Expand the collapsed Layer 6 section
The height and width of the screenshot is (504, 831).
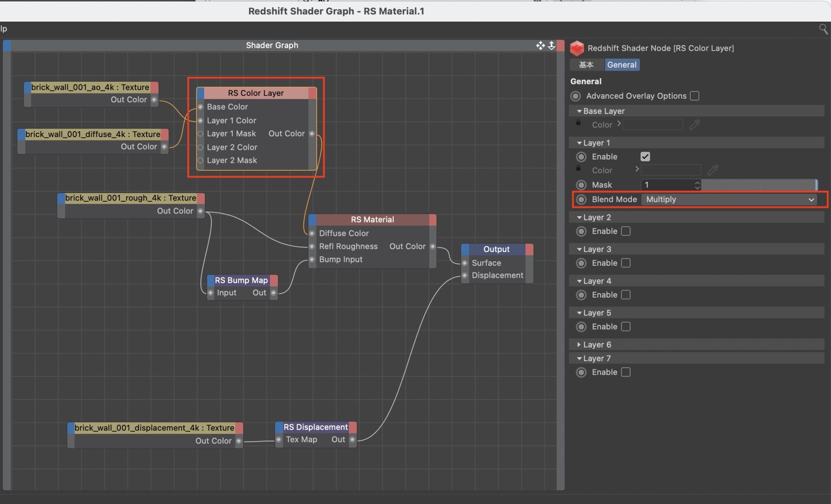[579, 345]
